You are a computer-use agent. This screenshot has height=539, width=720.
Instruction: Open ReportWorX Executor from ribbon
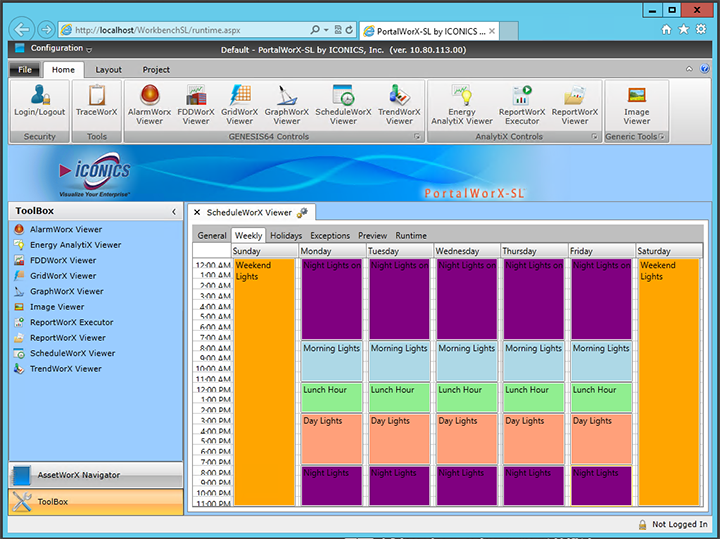point(522,105)
